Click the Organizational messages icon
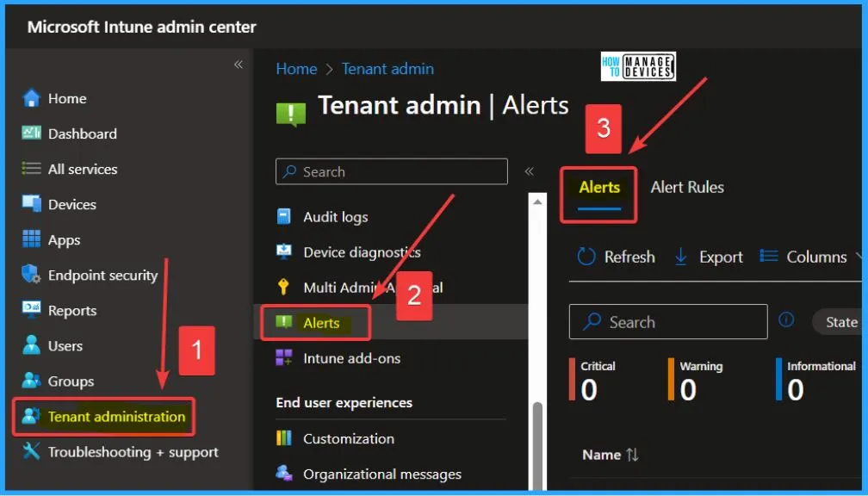The image size is (868, 496). coord(284,474)
